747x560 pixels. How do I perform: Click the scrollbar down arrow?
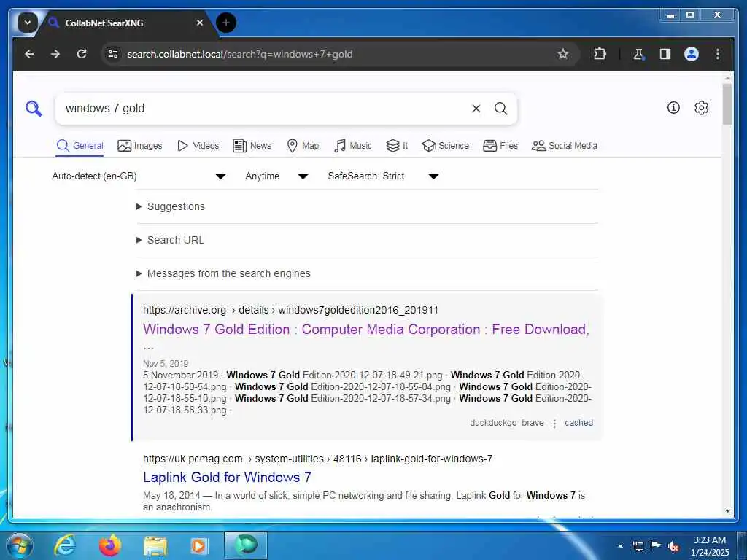point(727,511)
